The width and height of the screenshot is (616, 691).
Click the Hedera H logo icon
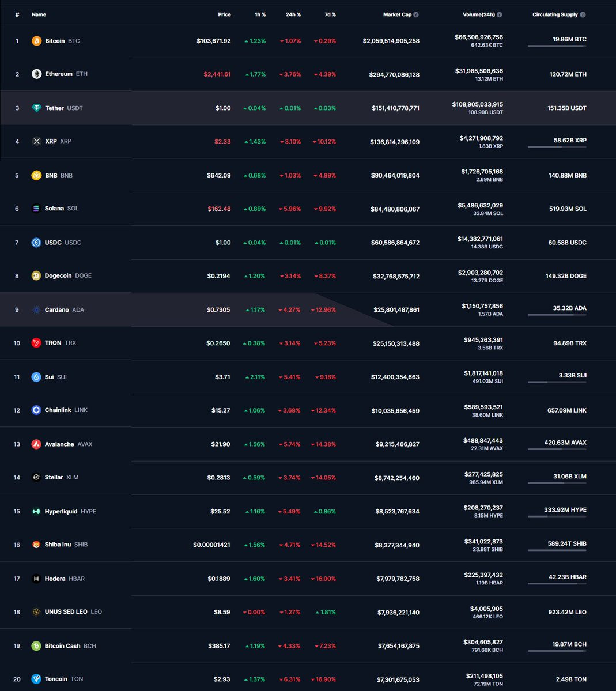pyautogui.click(x=36, y=579)
